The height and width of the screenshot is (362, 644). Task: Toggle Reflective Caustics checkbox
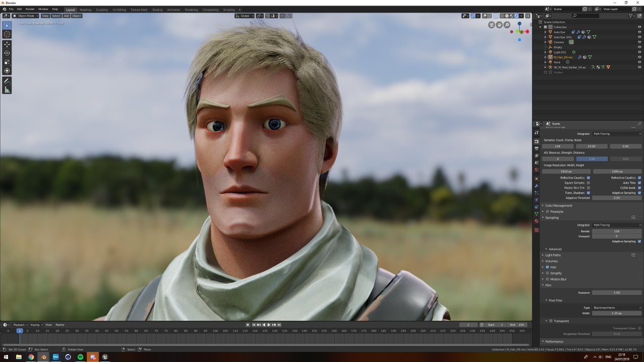tap(588, 178)
